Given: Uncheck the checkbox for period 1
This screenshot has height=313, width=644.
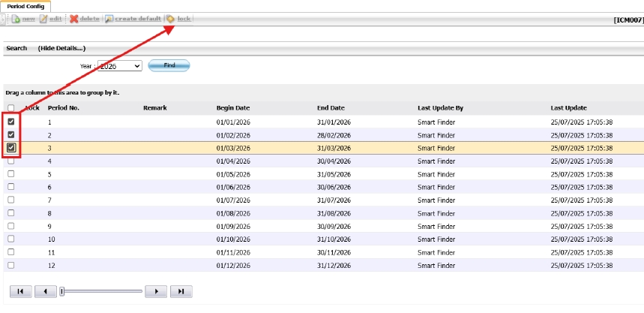Looking at the screenshot, I should pos(11,122).
